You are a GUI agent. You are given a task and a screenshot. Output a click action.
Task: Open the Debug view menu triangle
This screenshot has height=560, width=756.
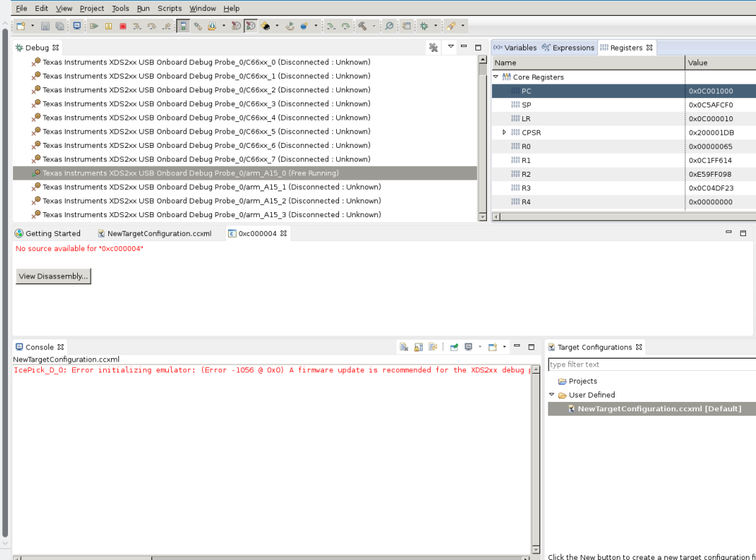pyautogui.click(x=451, y=47)
